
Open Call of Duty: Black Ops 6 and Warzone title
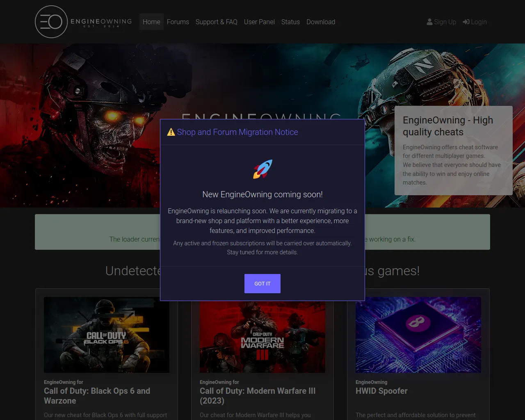click(97, 396)
